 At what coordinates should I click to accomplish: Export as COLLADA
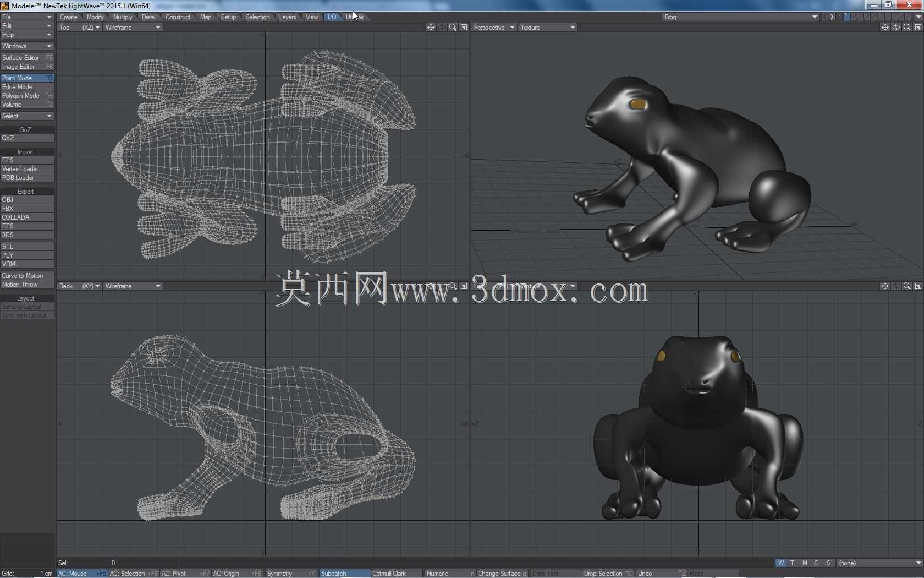point(27,217)
